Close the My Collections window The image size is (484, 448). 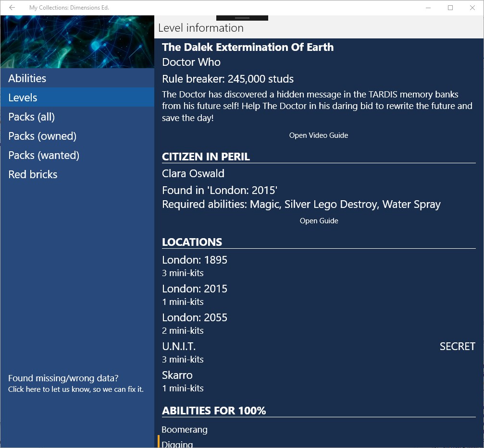(472, 8)
